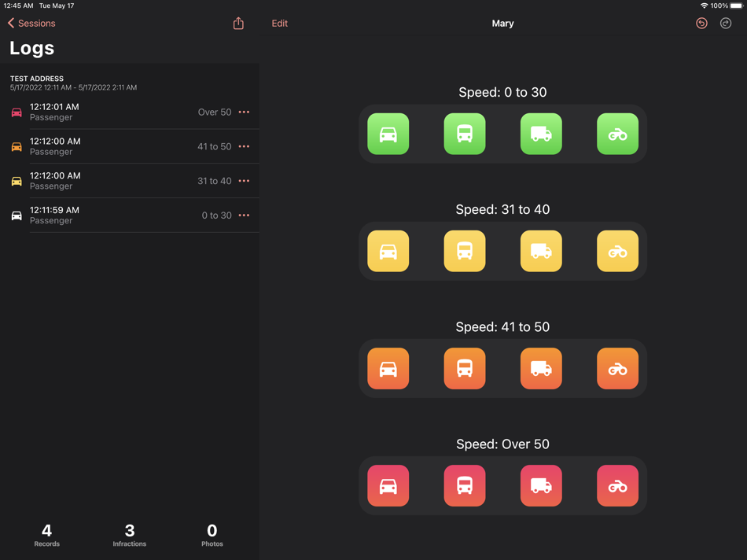Image resolution: width=747 pixels, height=560 pixels.
Task: Tap the share icon above Logs
Action: 238,23
